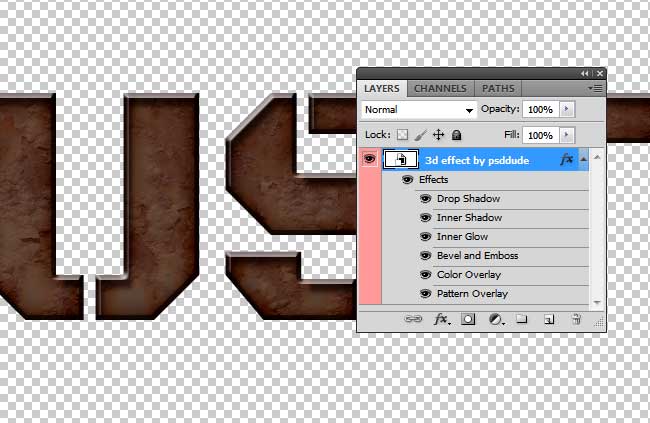Toggle visibility of all Effects
This screenshot has height=423, width=650.
(407, 179)
